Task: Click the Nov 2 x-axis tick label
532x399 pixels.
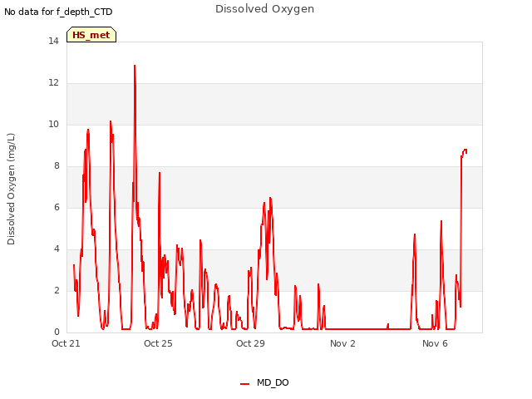Action: tap(342, 343)
